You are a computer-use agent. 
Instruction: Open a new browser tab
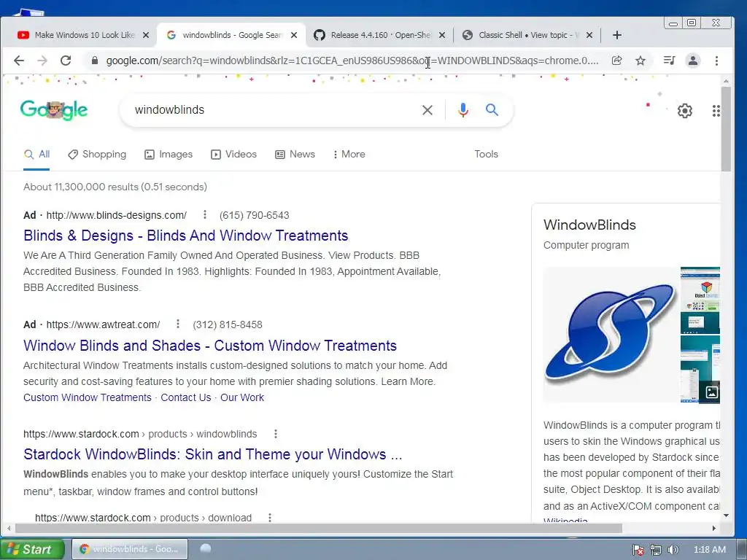click(617, 35)
